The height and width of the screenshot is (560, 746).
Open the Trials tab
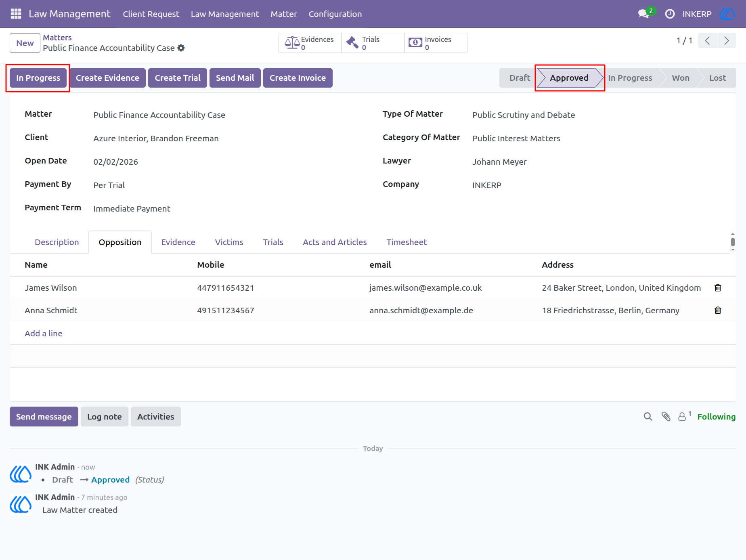(x=273, y=242)
